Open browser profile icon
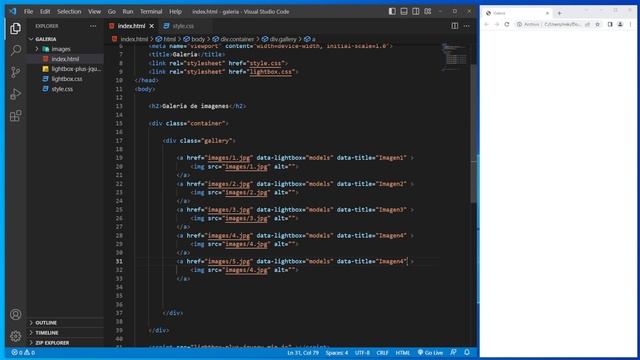640x360 pixels. 620,24
